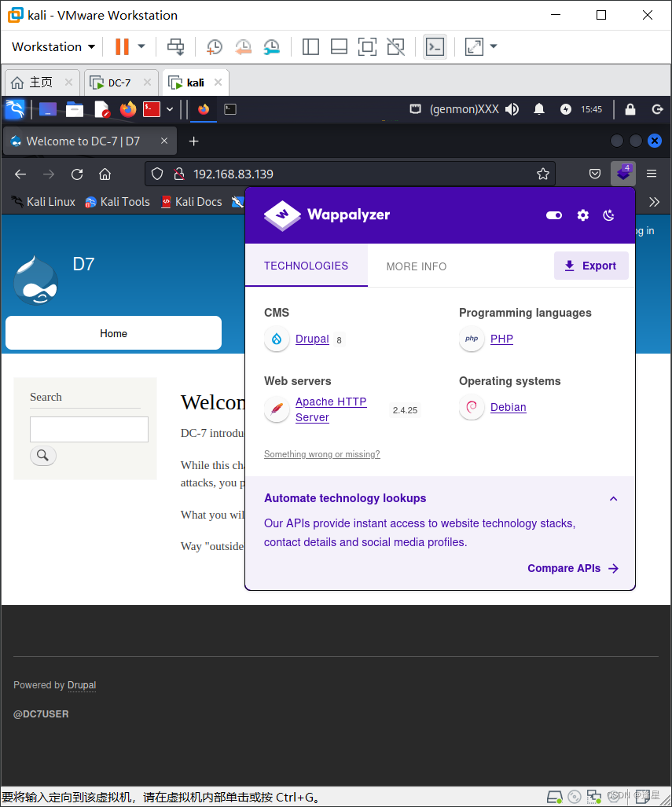Open VMware console view

click(x=435, y=47)
